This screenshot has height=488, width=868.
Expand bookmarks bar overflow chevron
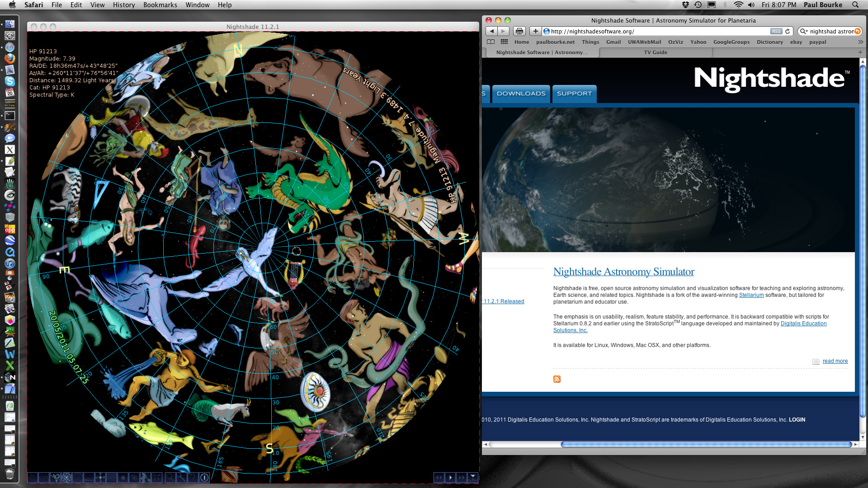[860, 42]
